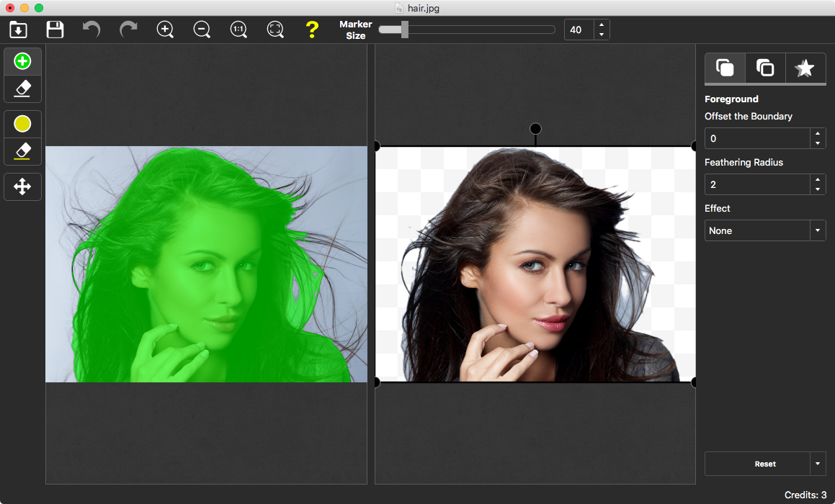Open a new image file

coord(18,30)
